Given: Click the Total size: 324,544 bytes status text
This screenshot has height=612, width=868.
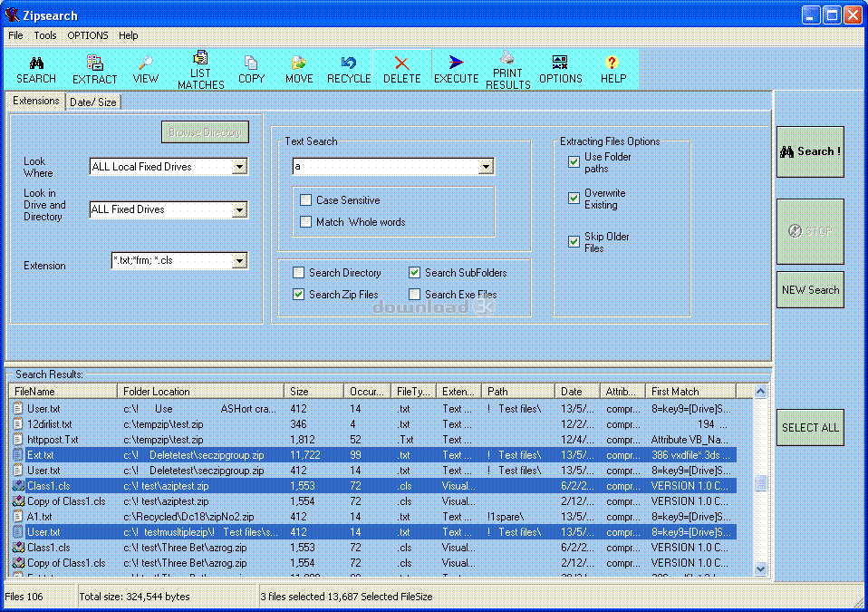Looking at the screenshot, I should coord(134,597).
